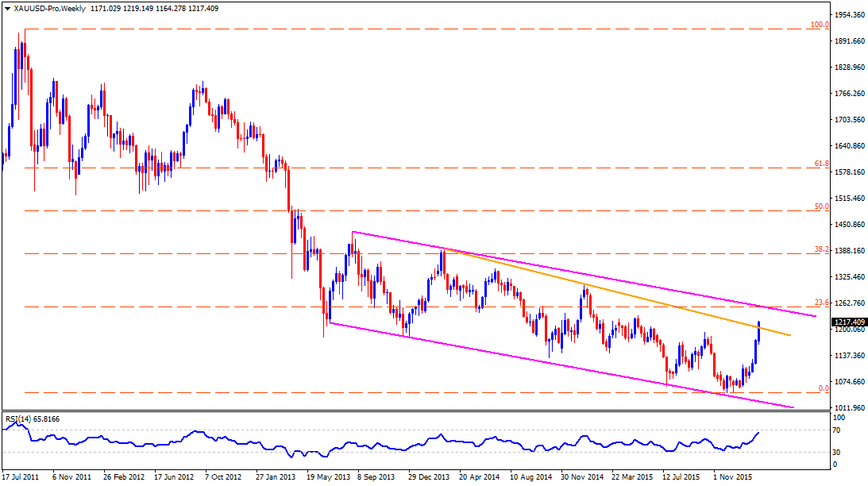868x486 pixels.
Task: Click price scale value 1515.460
Action: [849, 199]
